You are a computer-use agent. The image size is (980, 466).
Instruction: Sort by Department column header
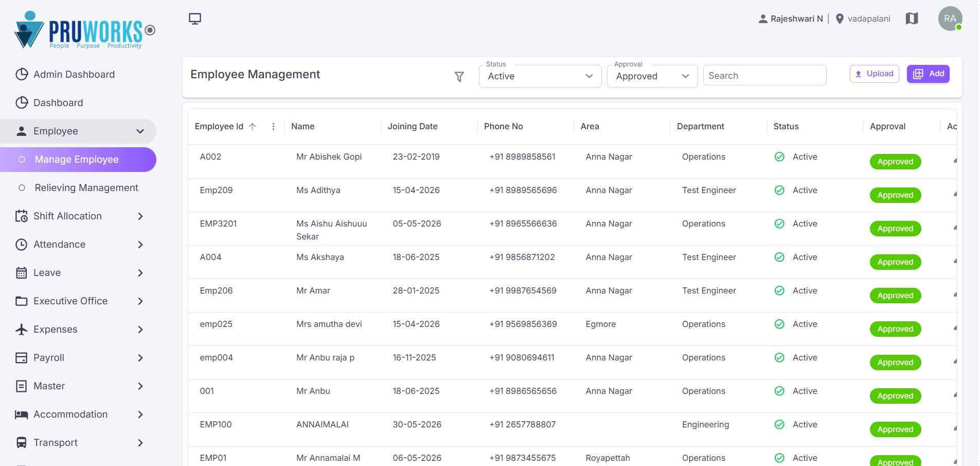[700, 126]
